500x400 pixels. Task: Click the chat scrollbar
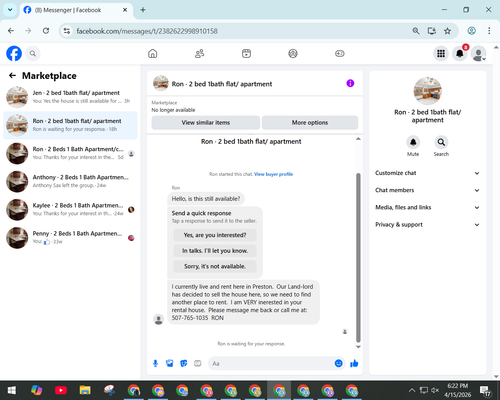tap(358, 258)
